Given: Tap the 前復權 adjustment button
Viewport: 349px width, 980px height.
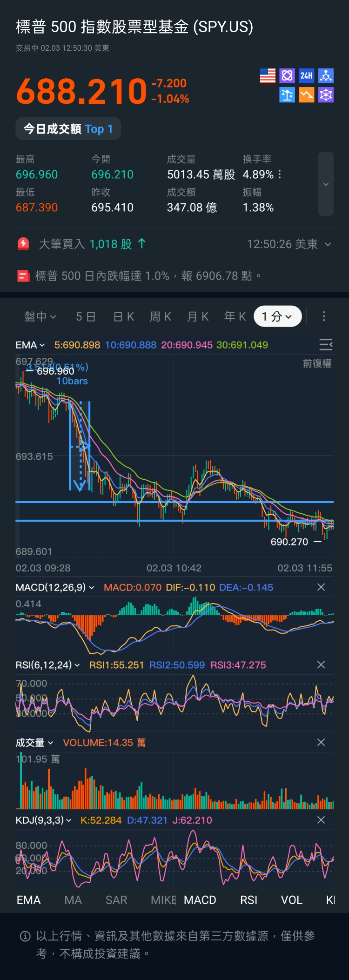Looking at the screenshot, I should tap(317, 363).
